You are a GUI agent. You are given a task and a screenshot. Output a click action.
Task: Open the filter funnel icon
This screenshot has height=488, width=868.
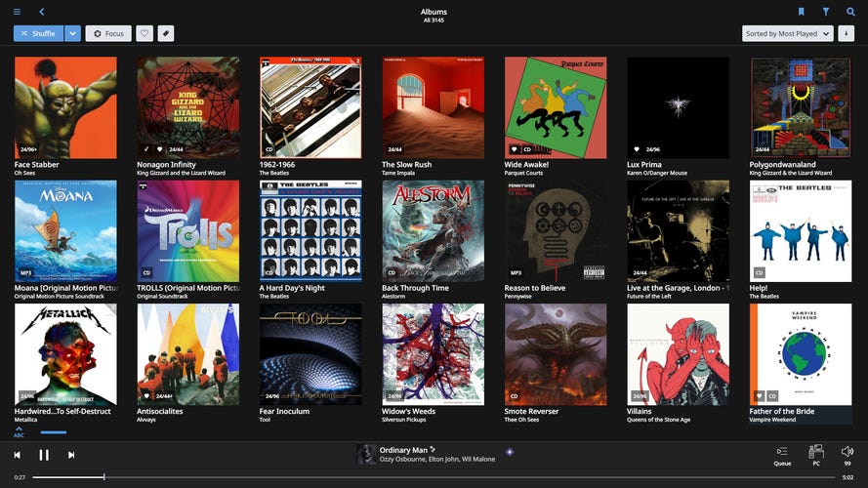point(825,12)
